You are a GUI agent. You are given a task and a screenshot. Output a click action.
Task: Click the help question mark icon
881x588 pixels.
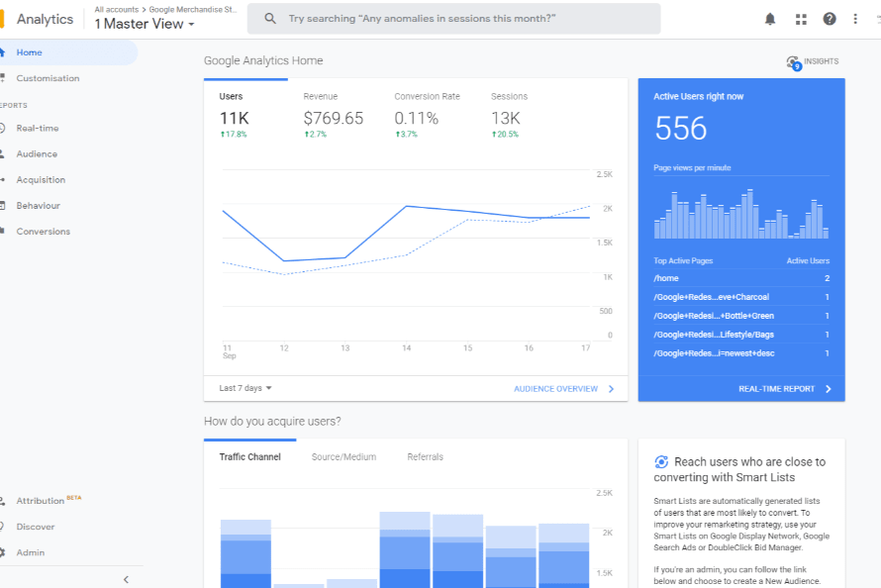[829, 19]
